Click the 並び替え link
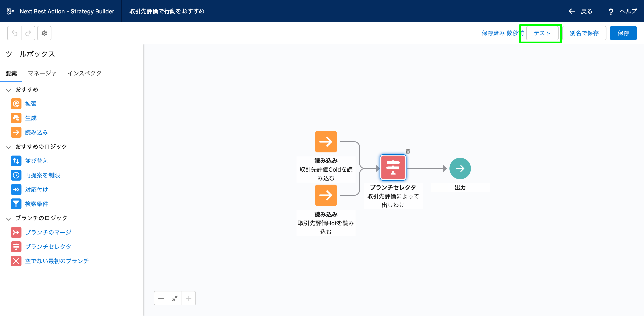644x316 pixels. click(x=36, y=161)
